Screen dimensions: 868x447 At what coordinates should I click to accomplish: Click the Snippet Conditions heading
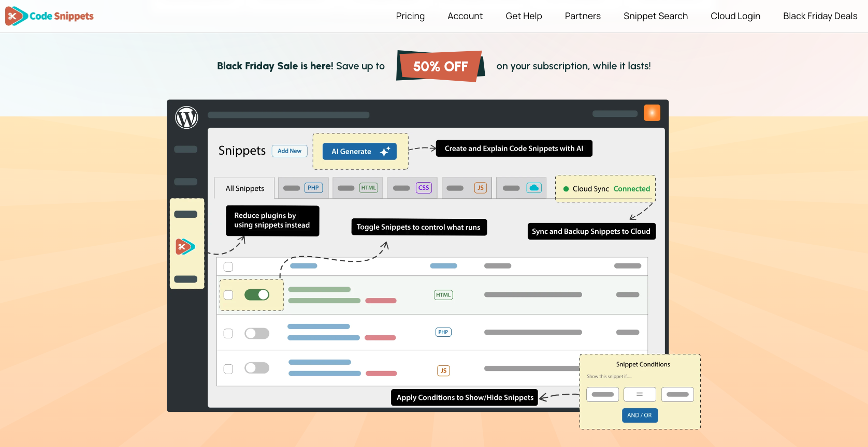[x=643, y=364]
